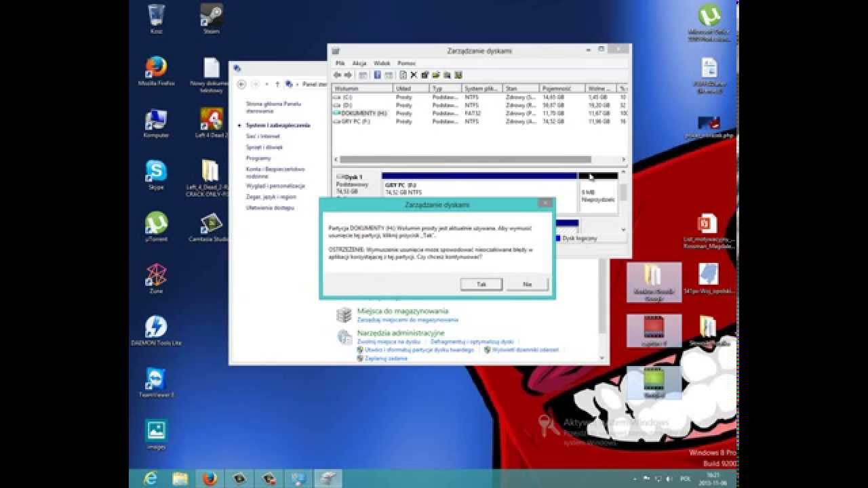Click Utwórz i sformatuj partycje dysku twardego
Viewport: 868px width, 488px height.
pyautogui.click(x=419, y=350)
